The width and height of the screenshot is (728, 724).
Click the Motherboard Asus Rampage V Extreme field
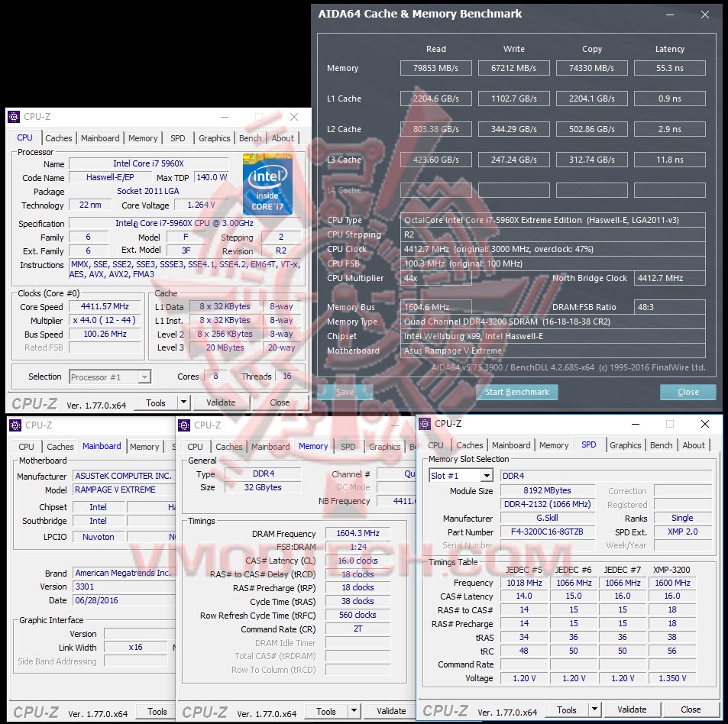click(x=553, y=351)
